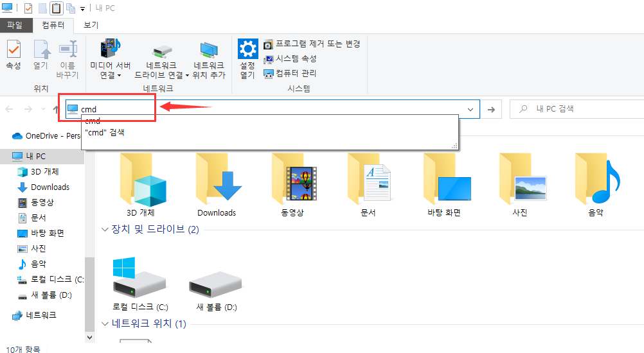644x353 pixels.
Task: Click sidebar scrollbar down arrow
Action: point(89,338)
